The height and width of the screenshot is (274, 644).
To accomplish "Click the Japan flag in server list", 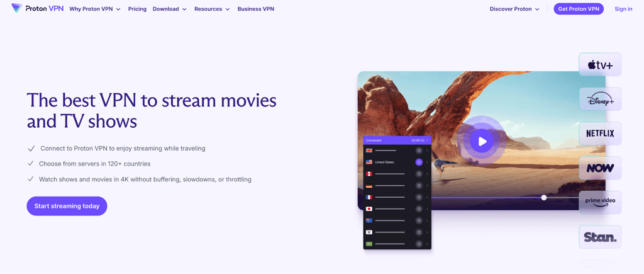I will tap(369, 209).
